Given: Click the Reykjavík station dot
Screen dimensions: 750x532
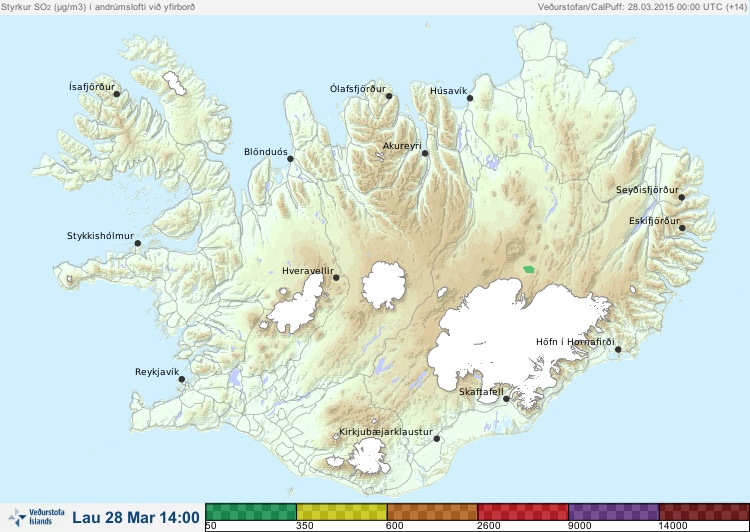Looking at the screenshot, I should click(x=182, y=379).
